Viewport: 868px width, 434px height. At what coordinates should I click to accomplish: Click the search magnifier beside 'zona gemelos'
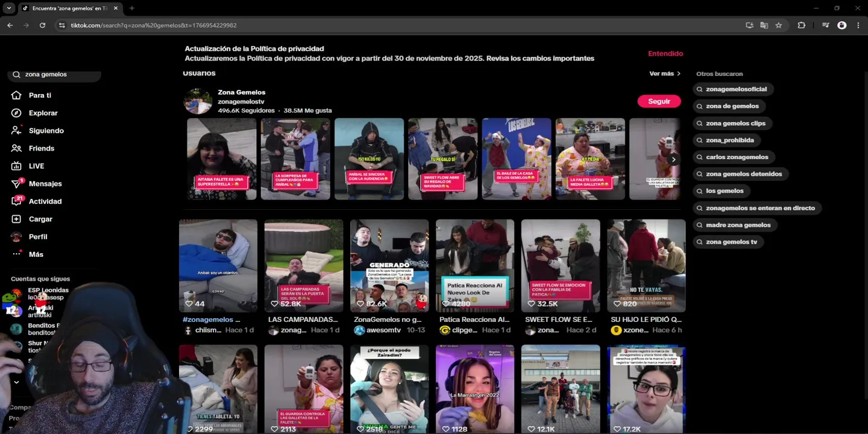click(16, 75)
